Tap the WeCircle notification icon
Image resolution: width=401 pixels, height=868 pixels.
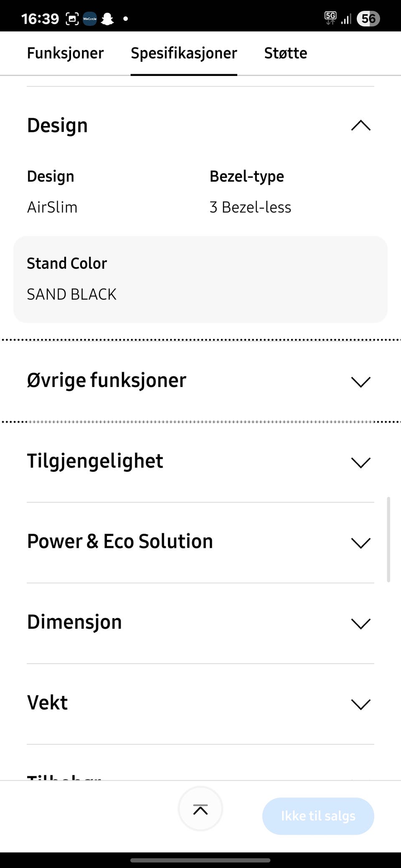[90, 19]
